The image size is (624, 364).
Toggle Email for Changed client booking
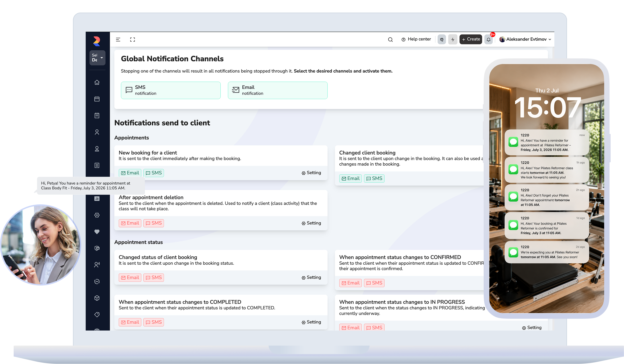[x=350, y=178]
